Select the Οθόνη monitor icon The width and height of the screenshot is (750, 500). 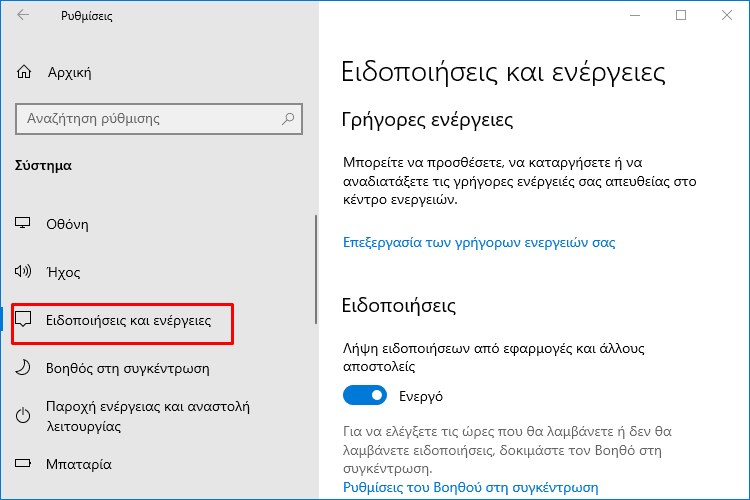click(x=22, y=223)
